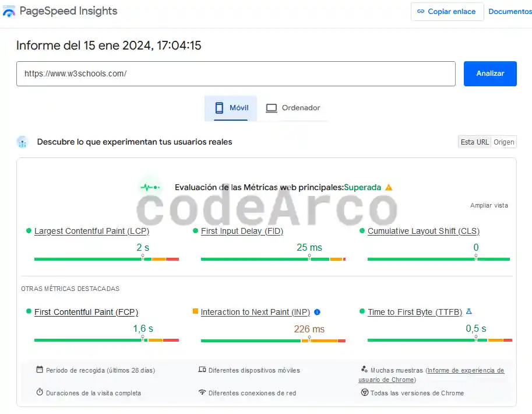Open Informe de experiencia de usuario de Chrome link
This screenshot has height=414, width=532.
pyautogui.click(x=431, y=375)
